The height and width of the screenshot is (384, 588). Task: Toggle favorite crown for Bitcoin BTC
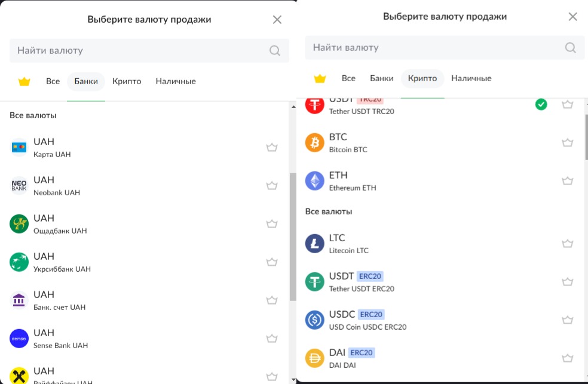click(568, 143)
